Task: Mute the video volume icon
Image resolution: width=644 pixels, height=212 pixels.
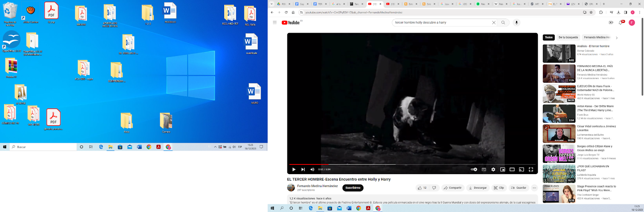Action: (312, 169)
